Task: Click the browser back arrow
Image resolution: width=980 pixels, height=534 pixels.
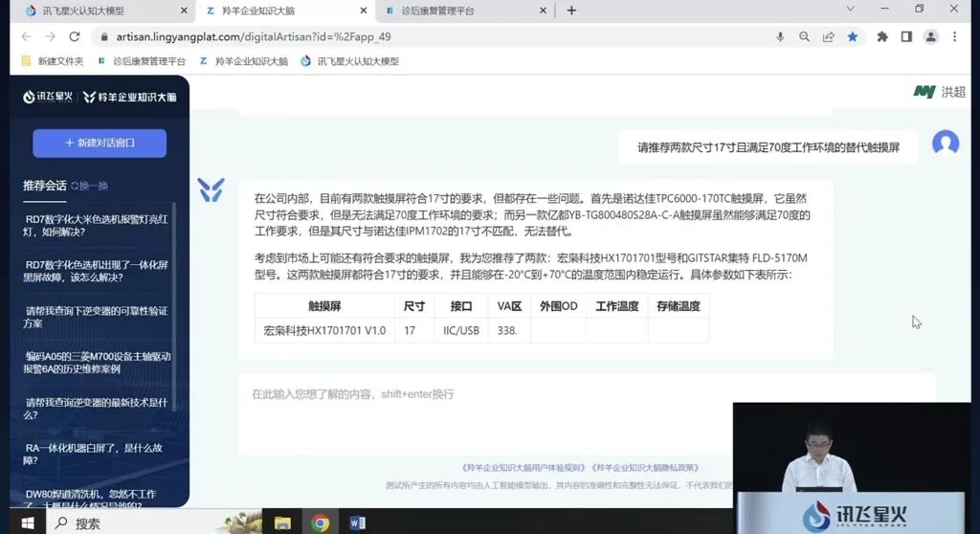Action: click(26, 37)
